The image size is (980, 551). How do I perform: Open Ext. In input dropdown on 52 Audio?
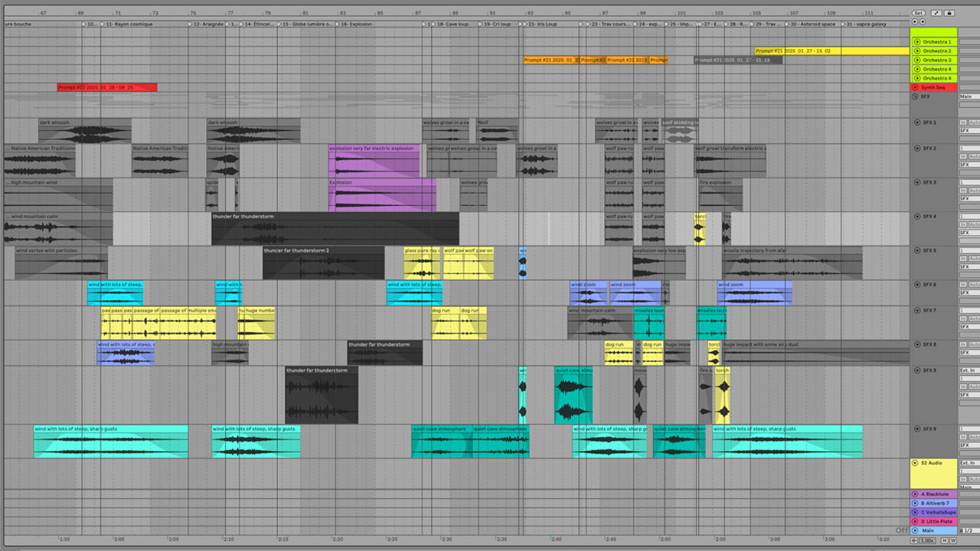coord(969,463)
